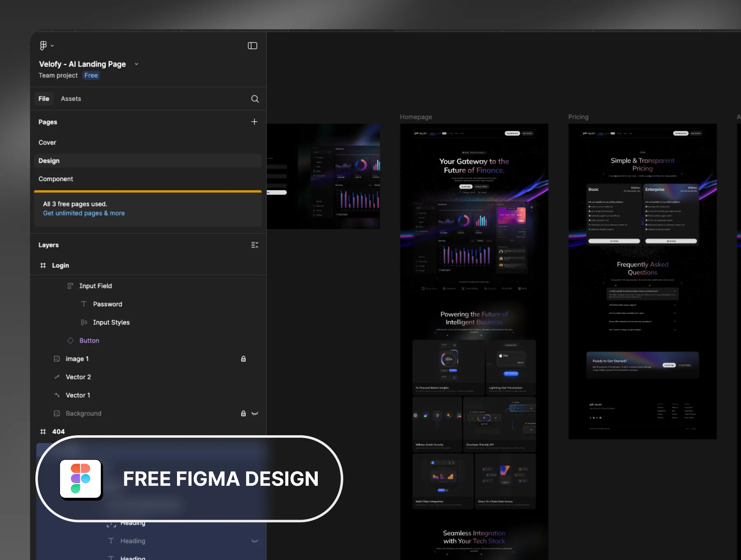Click the Background layer image icon
741x560 pixels.
point(57,413)
